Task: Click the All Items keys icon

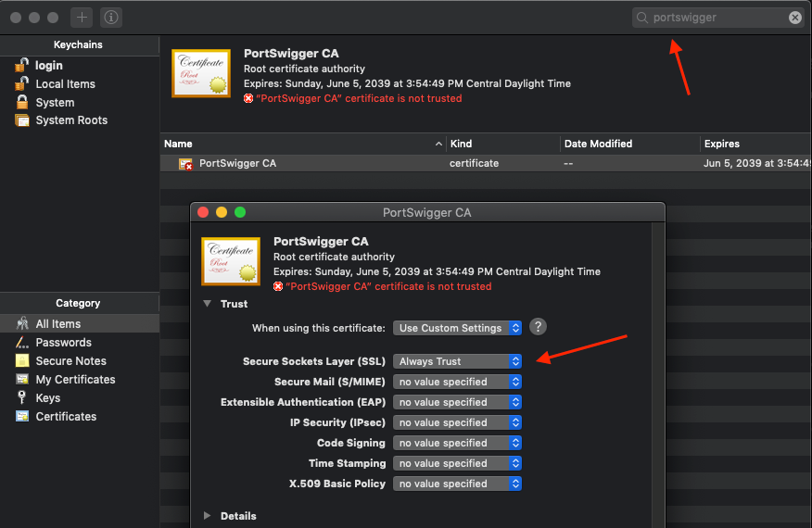Action: (22, 323)
